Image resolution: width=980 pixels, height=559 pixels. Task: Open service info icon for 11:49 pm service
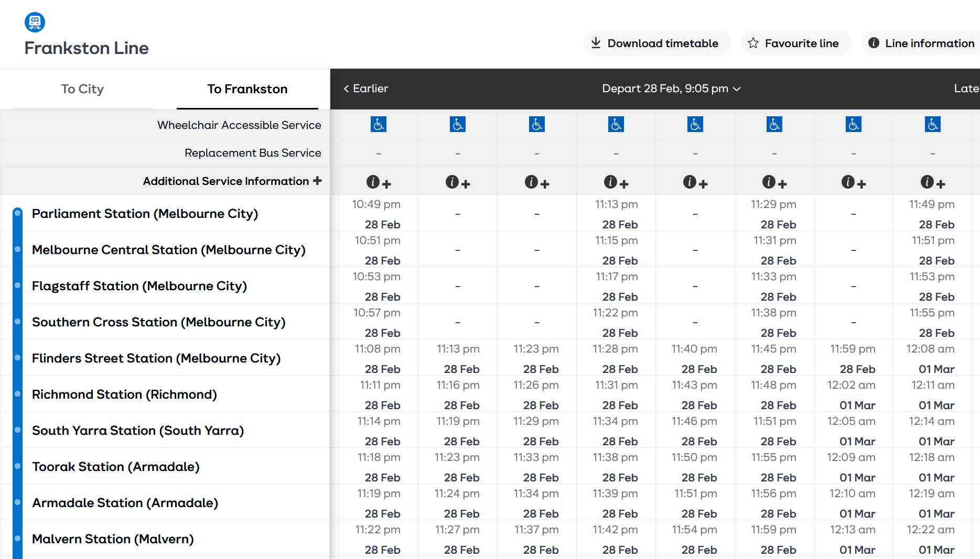pos(932,182)
